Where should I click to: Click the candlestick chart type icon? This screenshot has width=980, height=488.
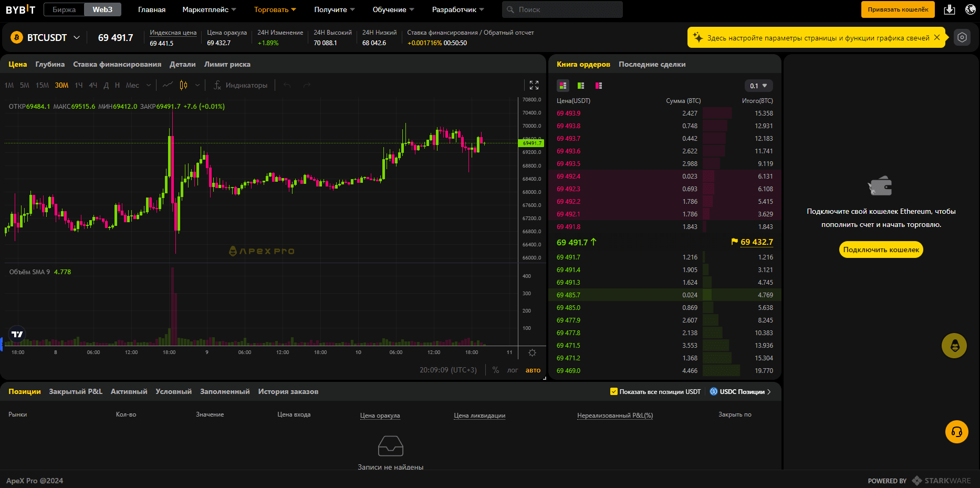point(183,85)
